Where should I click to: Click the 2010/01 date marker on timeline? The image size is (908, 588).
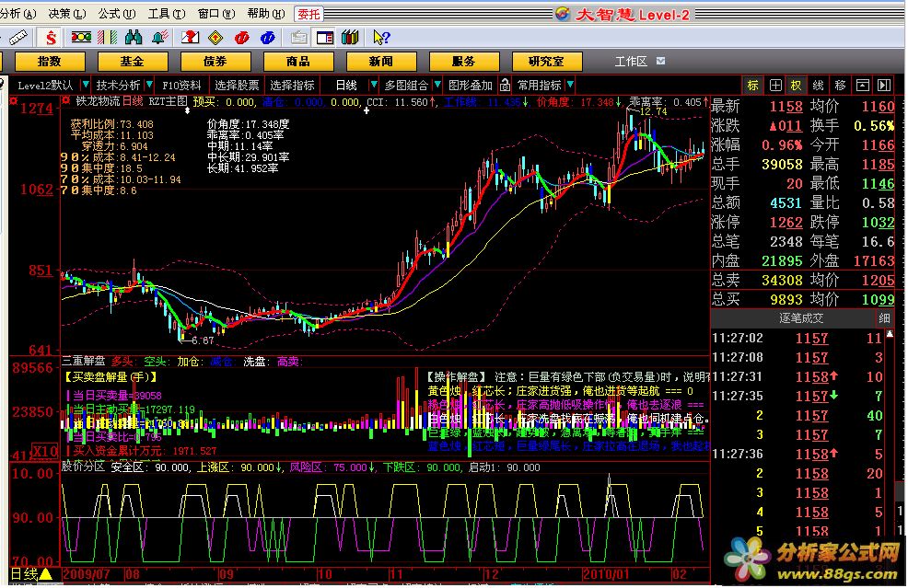pos(606,574)
